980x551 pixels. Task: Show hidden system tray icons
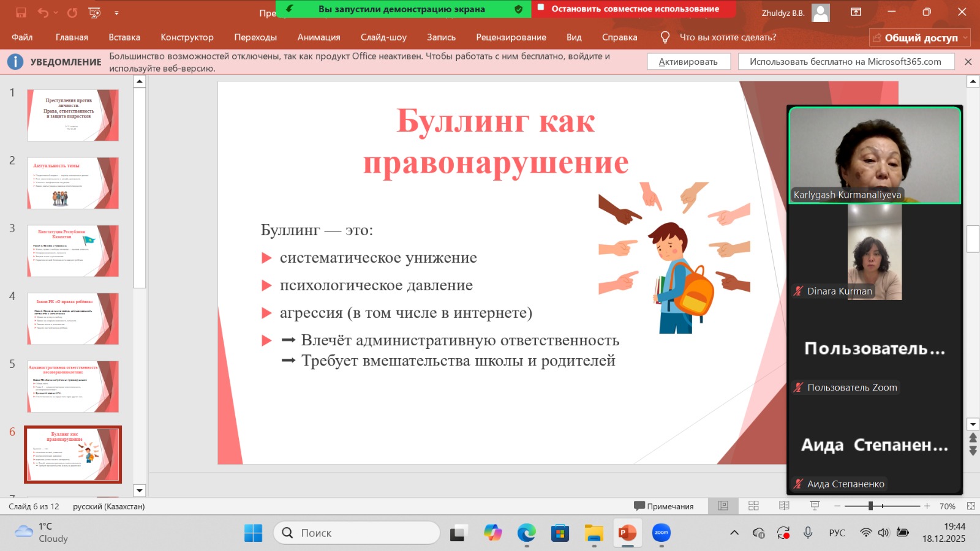pos(734,533)
